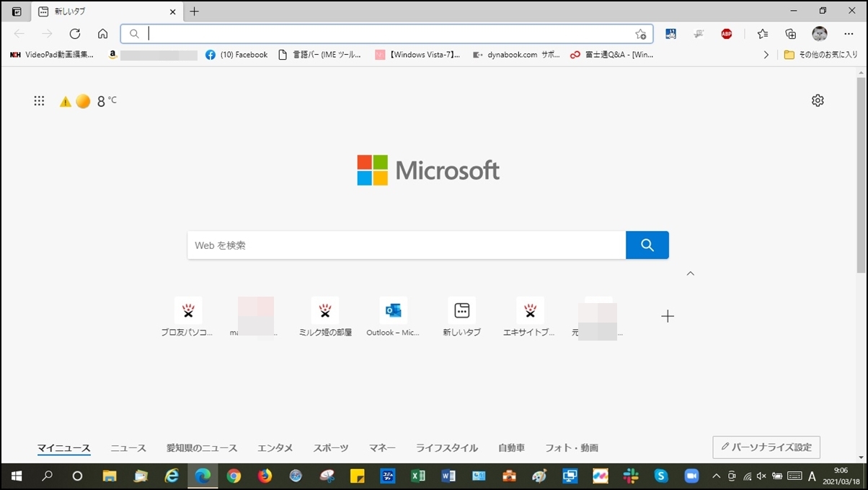Image resolution: width=868 pixels, height=490 pixels.
Task: Open 富士通Q&A bookmark
Action: [611, 55]
